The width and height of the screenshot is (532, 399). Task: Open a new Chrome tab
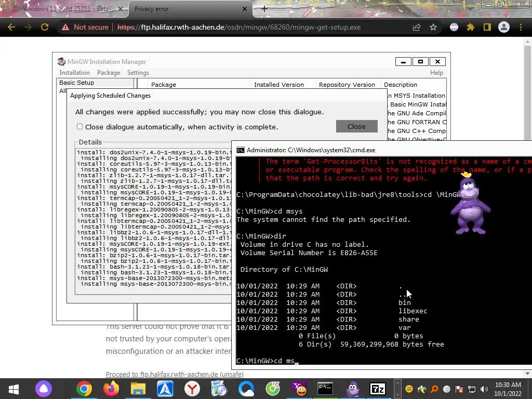click(x=264, y=9)
